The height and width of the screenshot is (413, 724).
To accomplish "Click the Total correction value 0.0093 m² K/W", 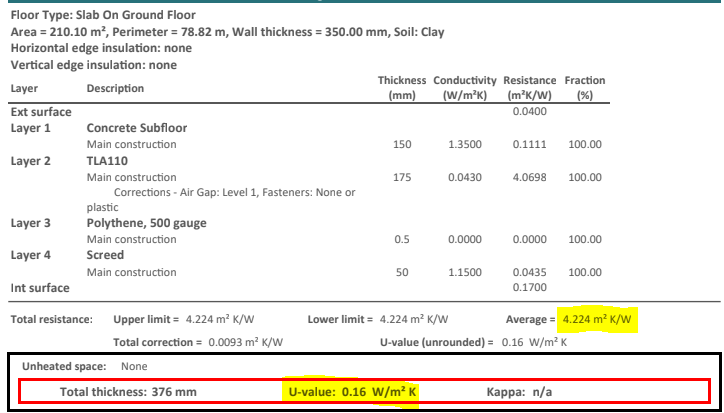I will [x=246, y=342].
